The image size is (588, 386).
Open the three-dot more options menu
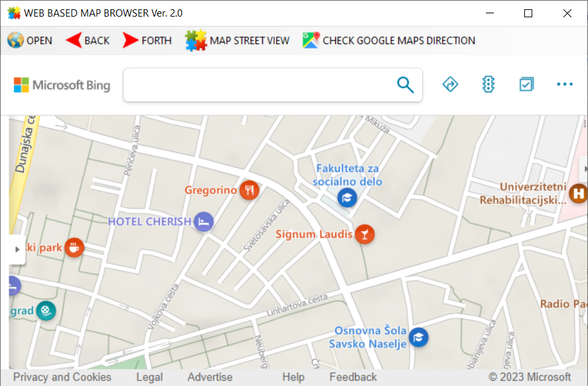565,84
